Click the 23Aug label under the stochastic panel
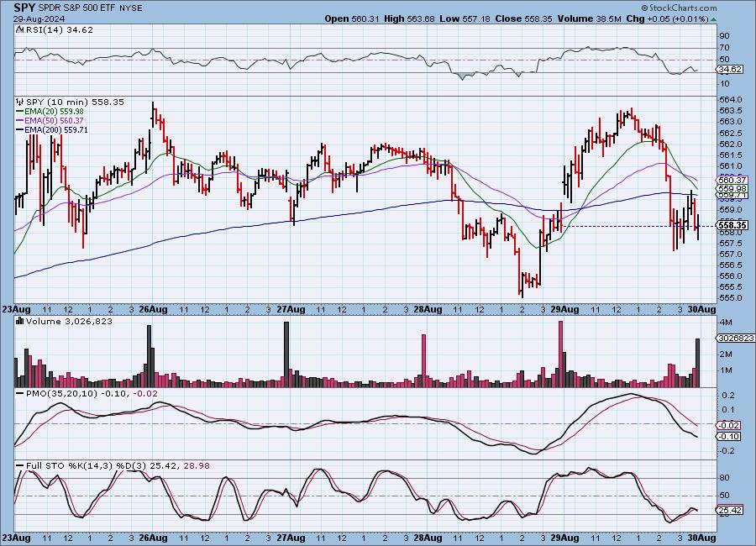The image size is (756, 546). (x=16, y=538)
